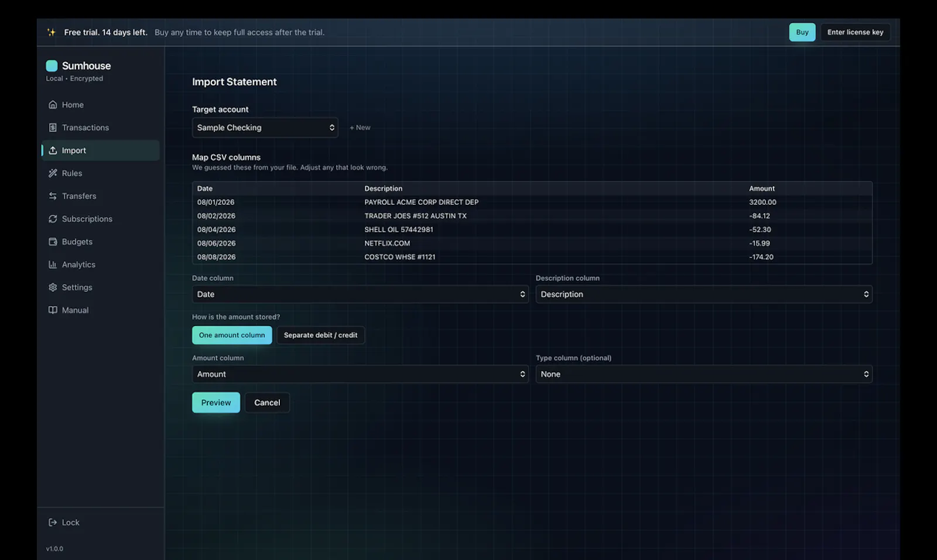
Task: Click the 08/02/2026 date cell
Action: (x=216, y=216)
